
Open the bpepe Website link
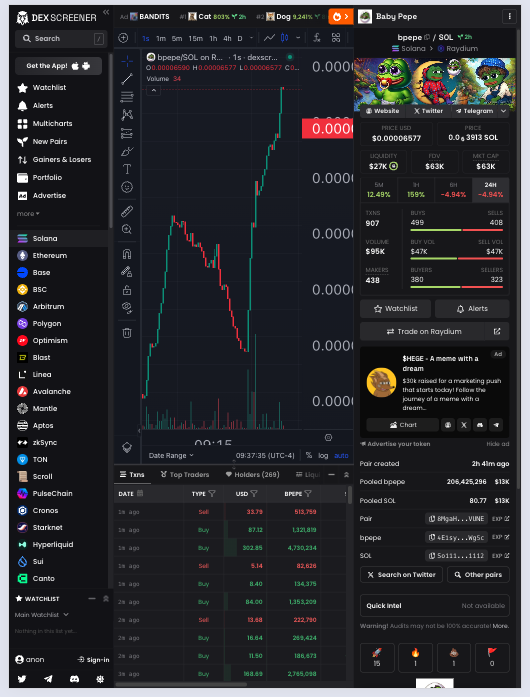[x=382, y=111]
